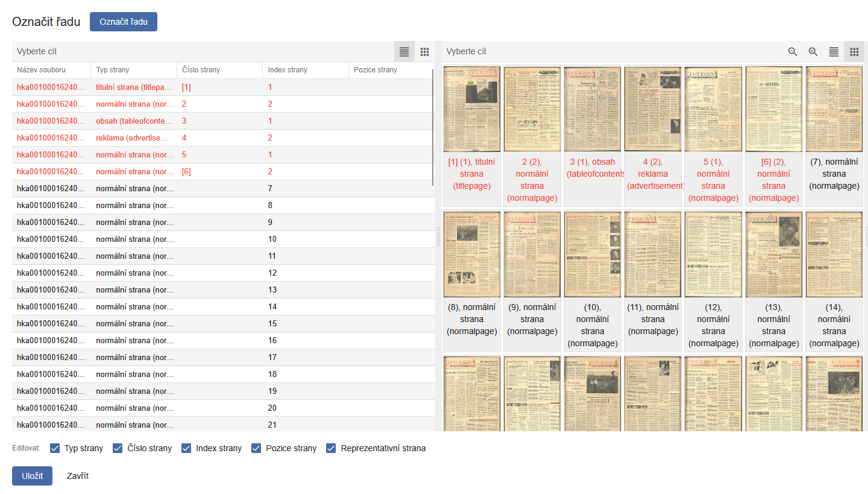The width and height of the screenshot is (868, 494).
Task: Switch left panel to list view
Action: pos(404,52)
